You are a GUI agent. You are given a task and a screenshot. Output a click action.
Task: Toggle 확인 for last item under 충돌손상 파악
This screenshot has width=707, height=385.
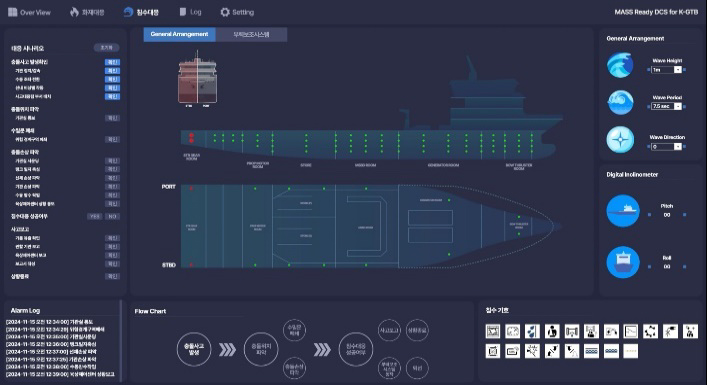pyautogui.click(x=112, y=204)
